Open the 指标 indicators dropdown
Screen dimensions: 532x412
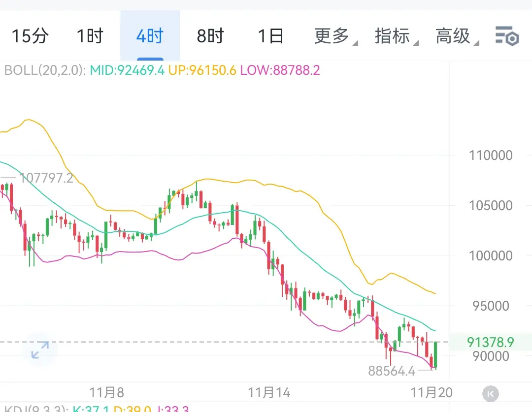[396, 35]
